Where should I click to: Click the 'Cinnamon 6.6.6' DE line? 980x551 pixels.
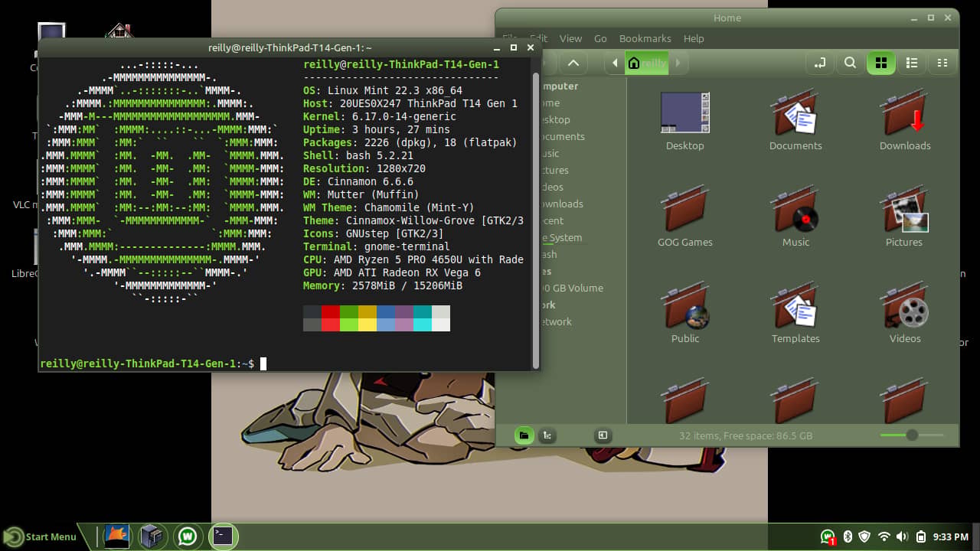tap(358, 181)
